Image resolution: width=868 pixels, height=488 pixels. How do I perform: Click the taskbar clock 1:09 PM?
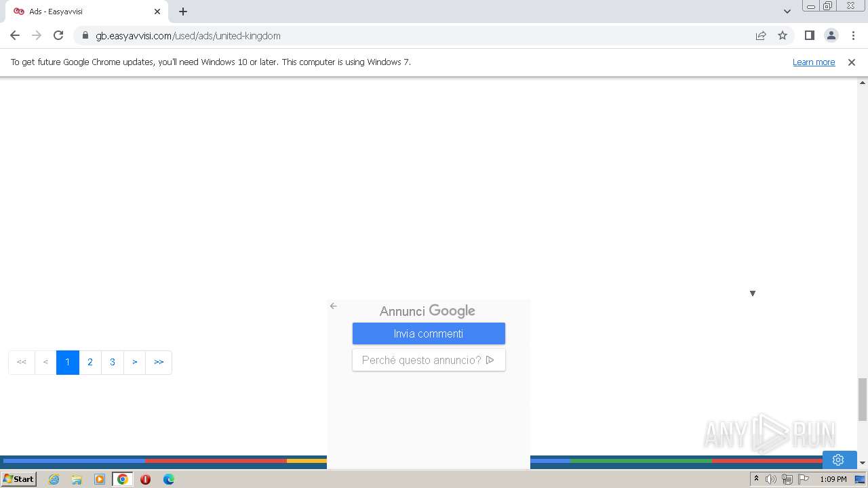coord(833,479)
